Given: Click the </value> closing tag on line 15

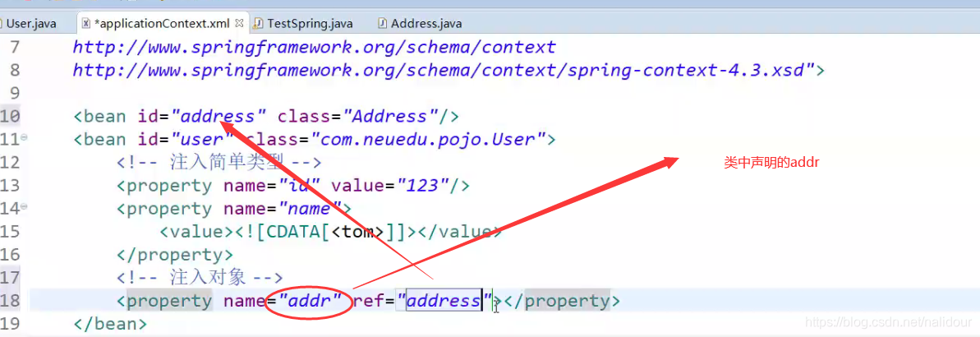Looking at the screenshot, I should click(x=459, y=232).
